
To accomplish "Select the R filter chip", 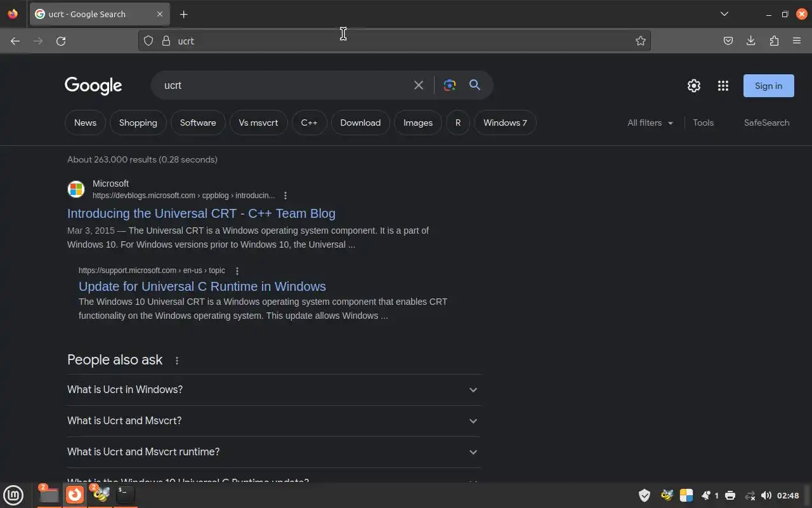I will pyautogui.click(x=458, y=123).
